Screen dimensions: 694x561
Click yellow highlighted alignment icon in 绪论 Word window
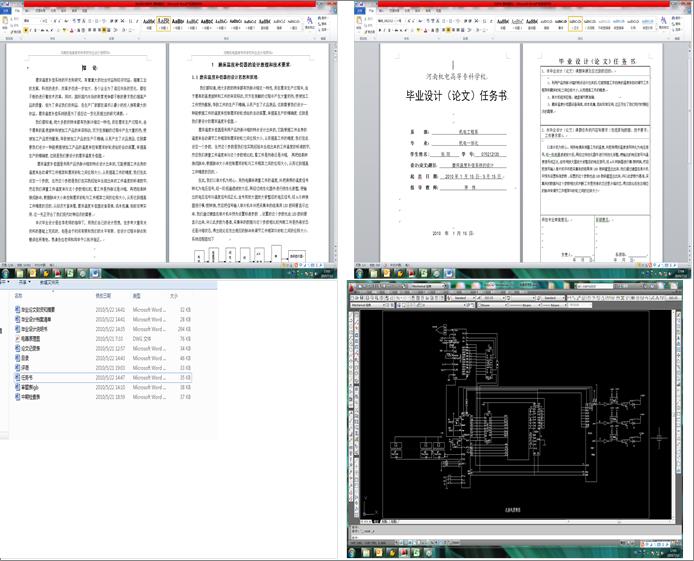click(x=105, y=31)
